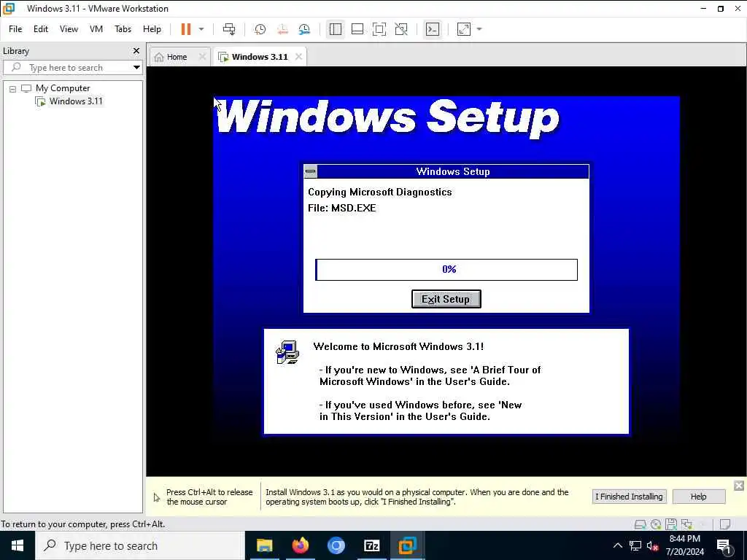Viewport: 747px width, 560px height.
Task: Toggle the console view icon
Action: point(433,29)
